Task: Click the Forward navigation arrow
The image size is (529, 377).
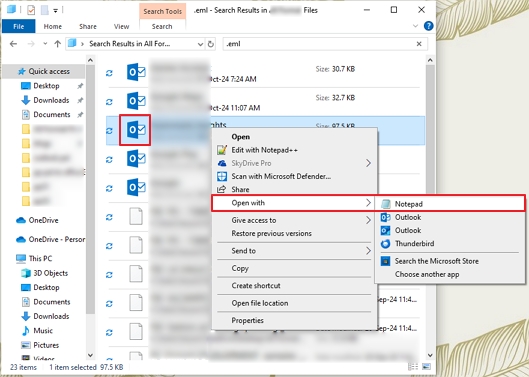Action: [31, 44]
